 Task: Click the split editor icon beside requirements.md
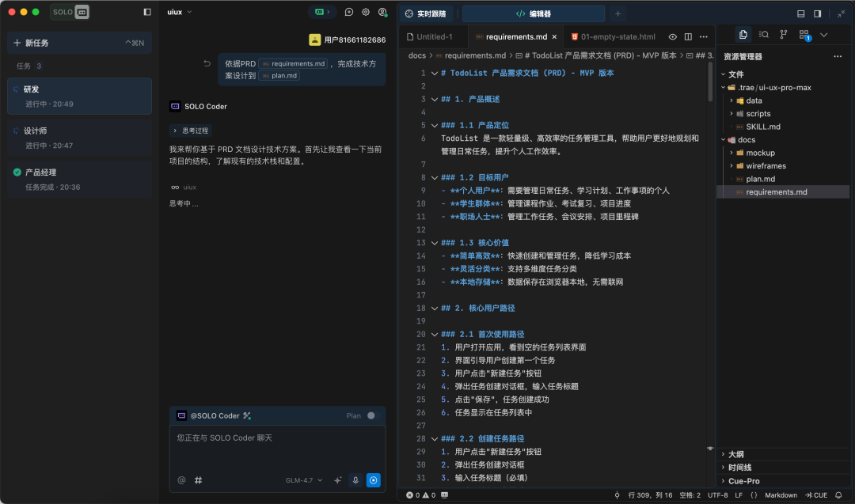pyautogui.click(x=687, y=36)
